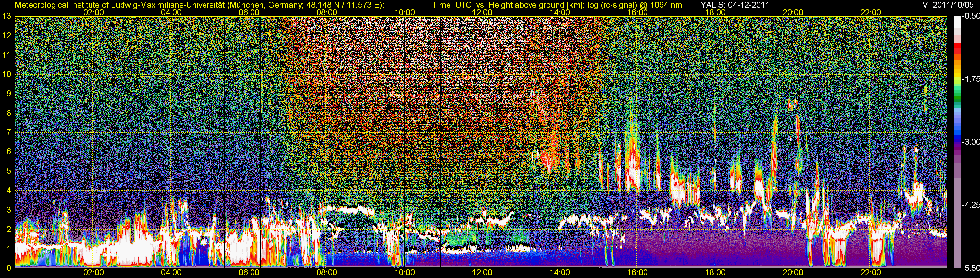Click the 2. height axis label
980x278 pixels.
click(9, 229)
